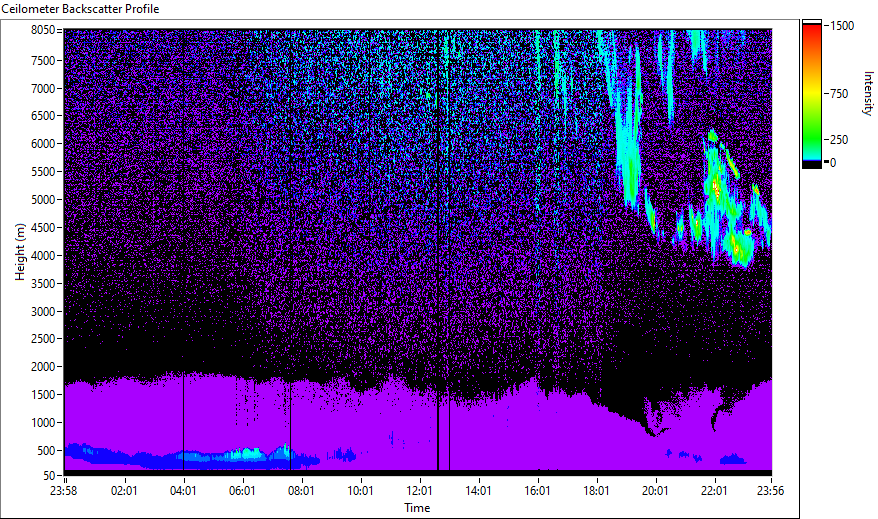
Task: Click the 10:01 time axis label
Action: (x=360, y=491)
